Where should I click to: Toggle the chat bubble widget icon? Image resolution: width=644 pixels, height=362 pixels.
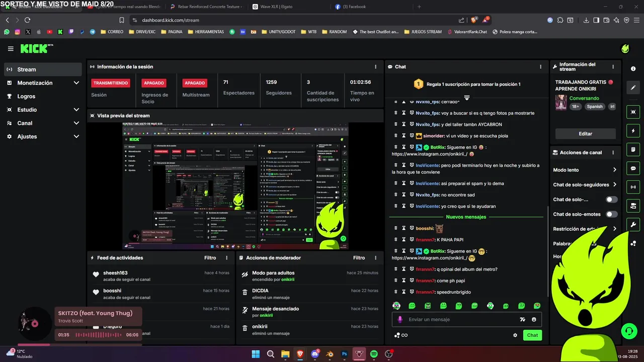(x=633, y=168)
